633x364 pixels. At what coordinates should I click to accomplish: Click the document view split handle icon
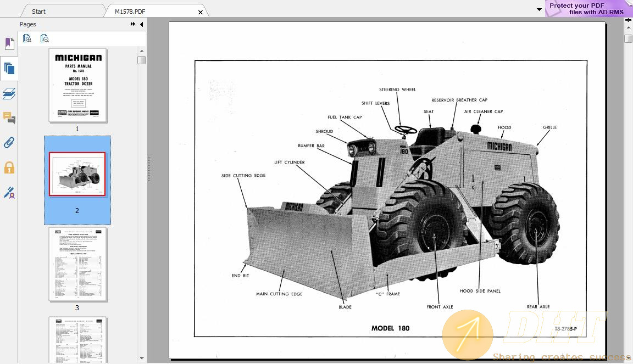(x=628, y=20)
